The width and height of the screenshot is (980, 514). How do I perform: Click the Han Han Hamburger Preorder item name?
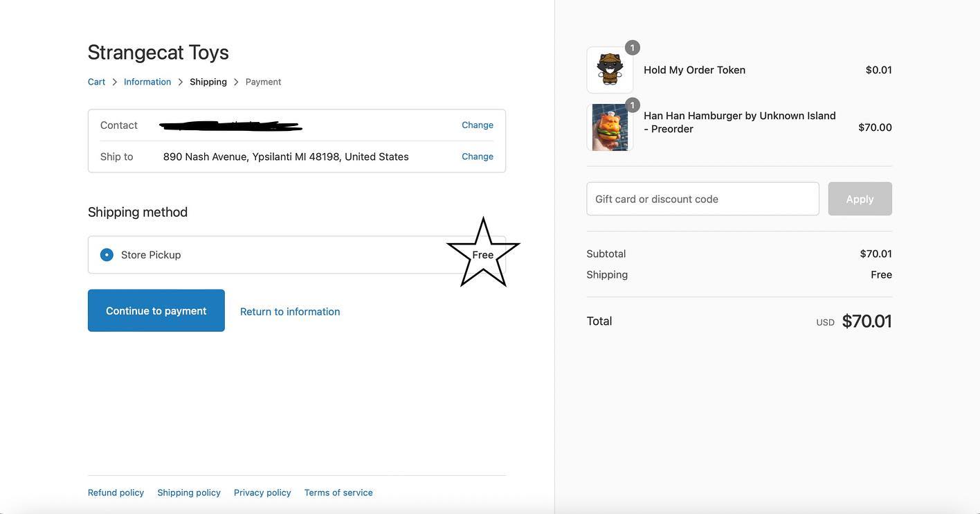[x=740, y=122]
